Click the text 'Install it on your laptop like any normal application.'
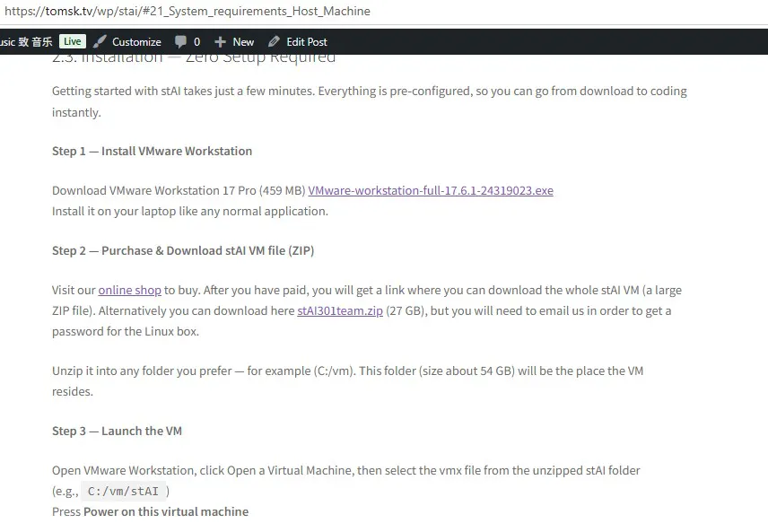The image size is (768, 532). [190, 211]
